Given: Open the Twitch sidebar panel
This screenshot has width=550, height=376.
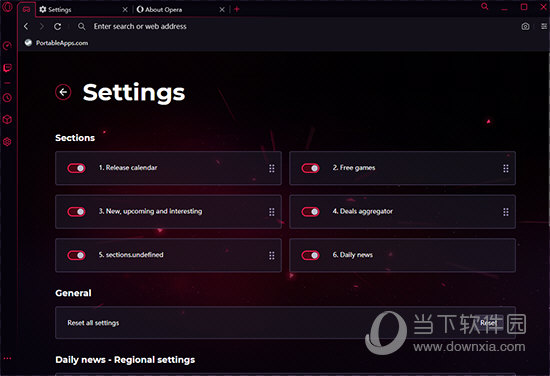Looking at the screenshot, I should (x=7, y=68).
